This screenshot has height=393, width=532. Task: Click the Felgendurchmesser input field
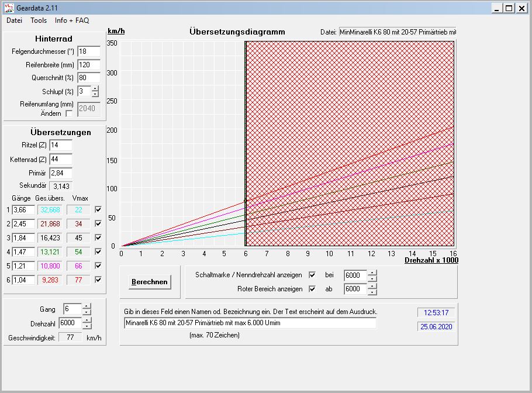[x=88, y=51]
